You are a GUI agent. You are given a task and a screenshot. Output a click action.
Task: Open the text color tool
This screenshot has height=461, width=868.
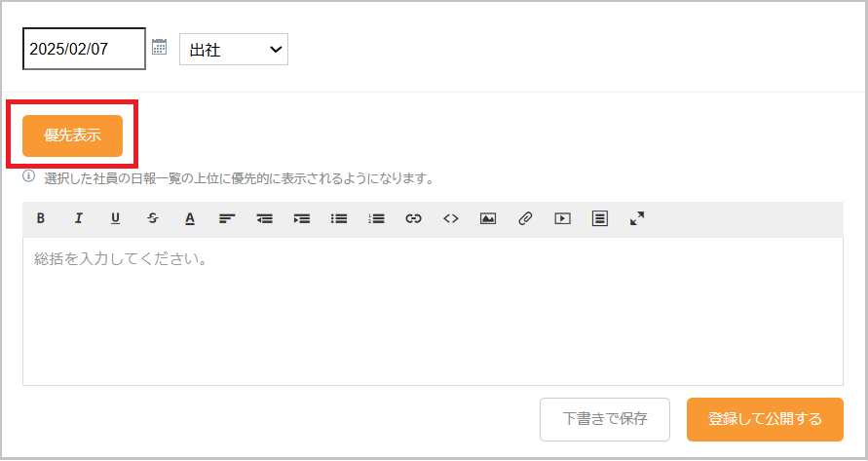click(190, 218)
